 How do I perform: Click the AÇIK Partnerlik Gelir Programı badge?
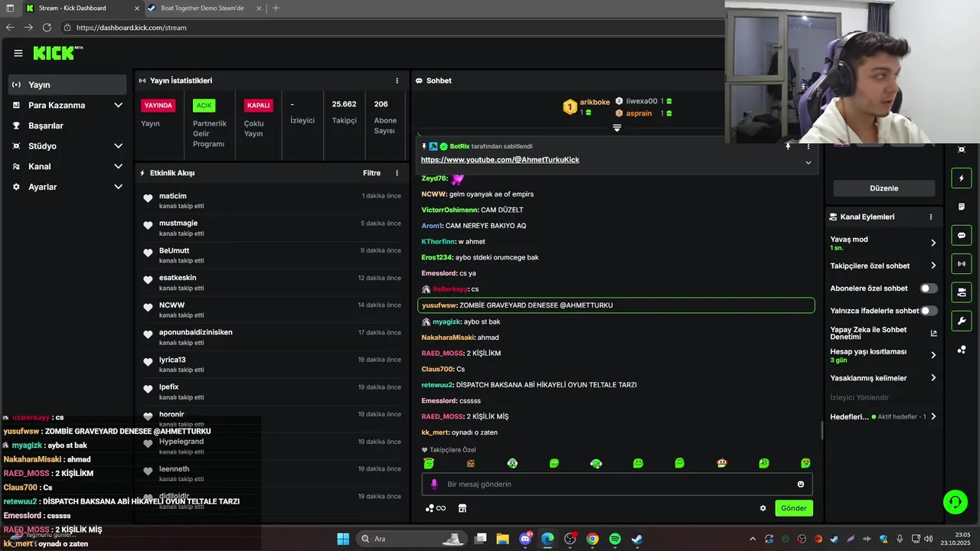[x=204, y=106]
